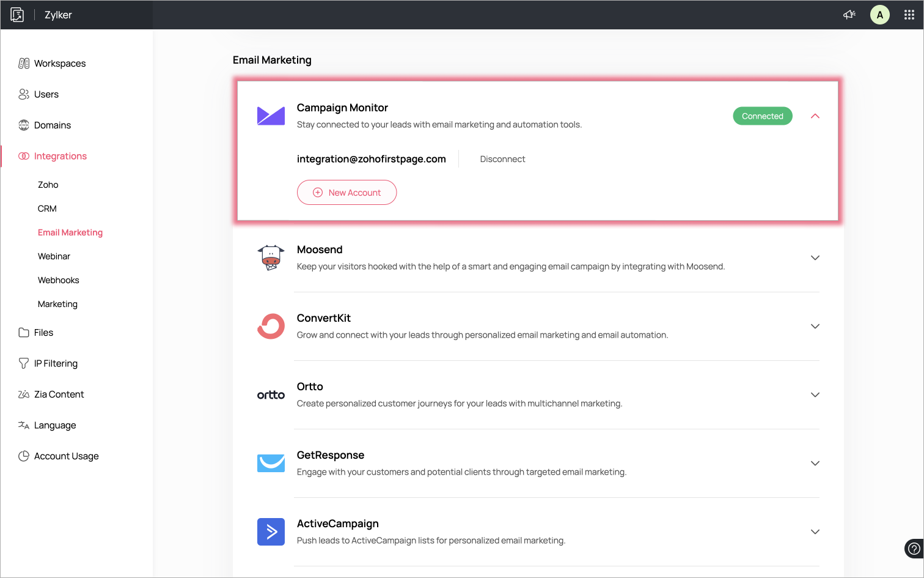Open IP Filtering in the sidebar
Viewport: 924px width, 578px height.
click(x=56, y=363)
